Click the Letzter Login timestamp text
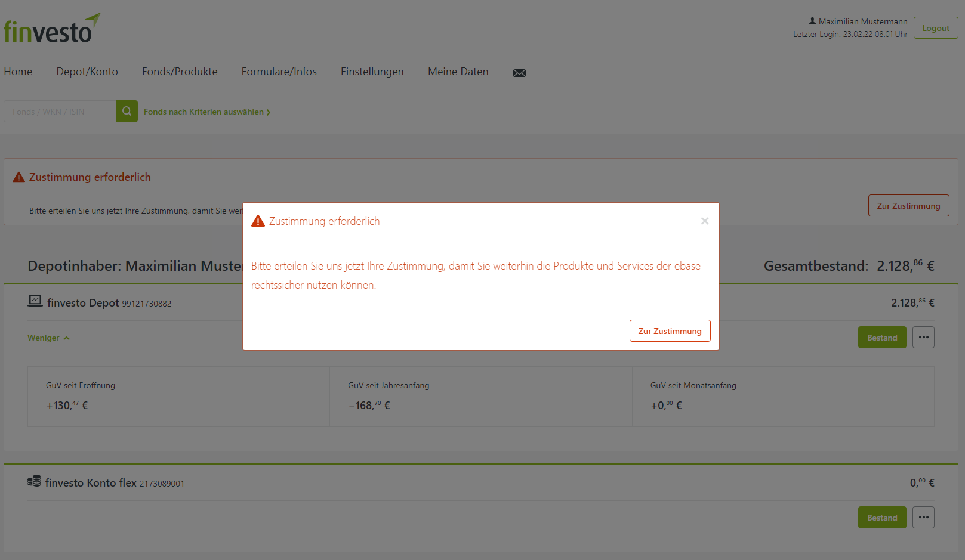965x560 pixels. tap(850, 34)
